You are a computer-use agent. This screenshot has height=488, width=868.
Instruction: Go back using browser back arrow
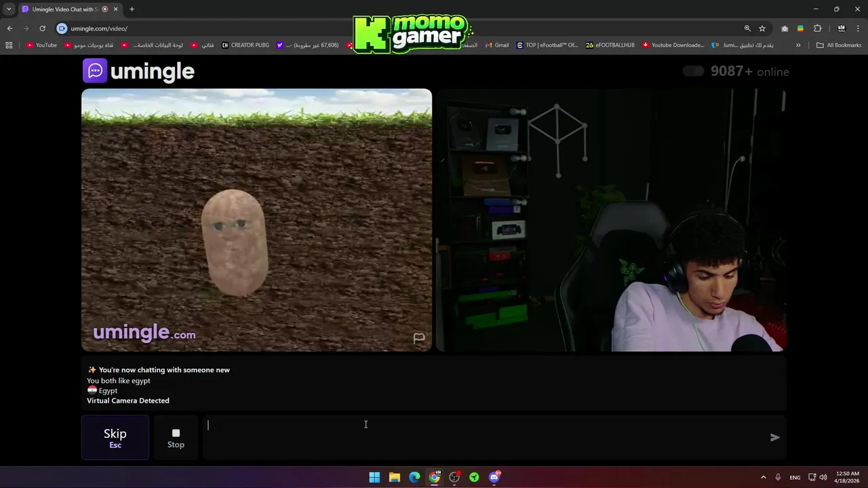(9, 28)
